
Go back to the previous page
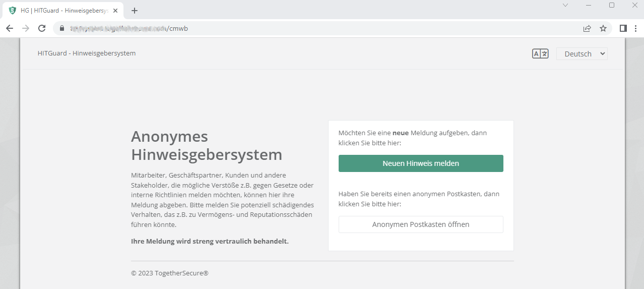(10, 29)
